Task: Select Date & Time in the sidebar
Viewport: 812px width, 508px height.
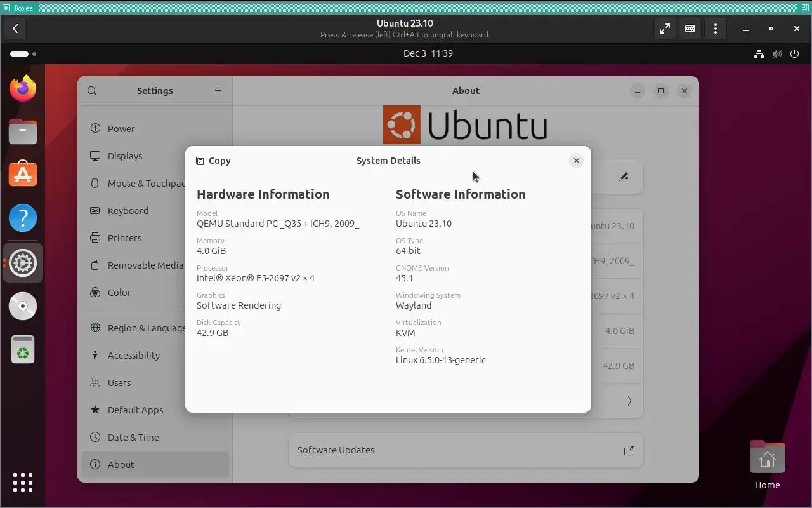Action: (x=155, y=437)
